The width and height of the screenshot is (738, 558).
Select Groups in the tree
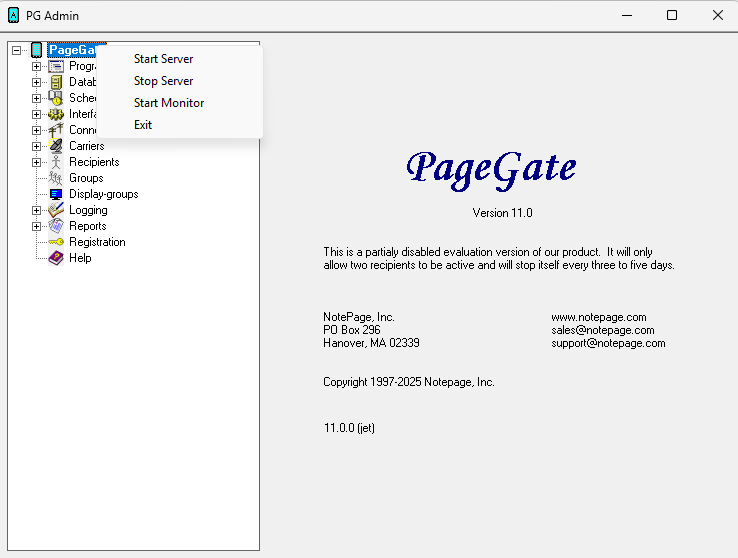(x=86, y=178)
